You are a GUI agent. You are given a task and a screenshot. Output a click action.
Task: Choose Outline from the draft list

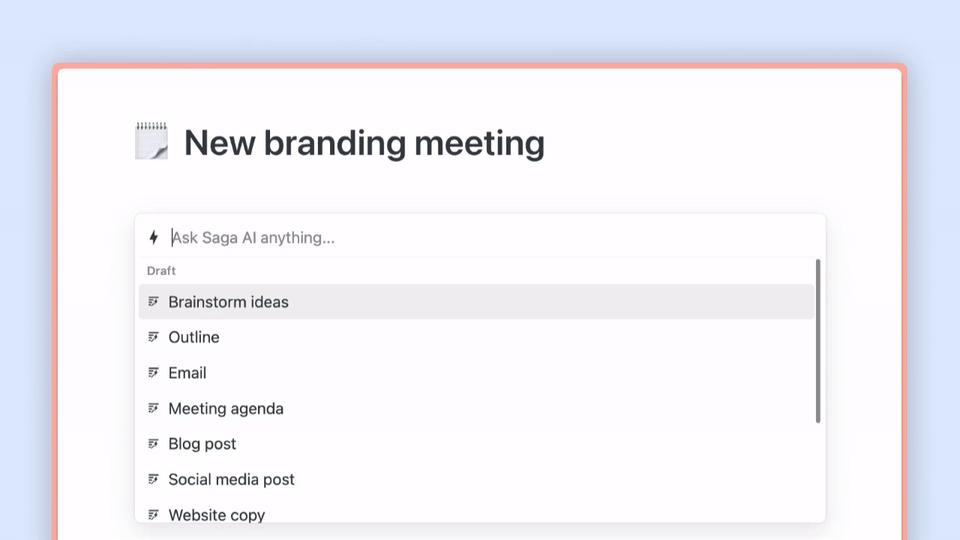[194, 337]
